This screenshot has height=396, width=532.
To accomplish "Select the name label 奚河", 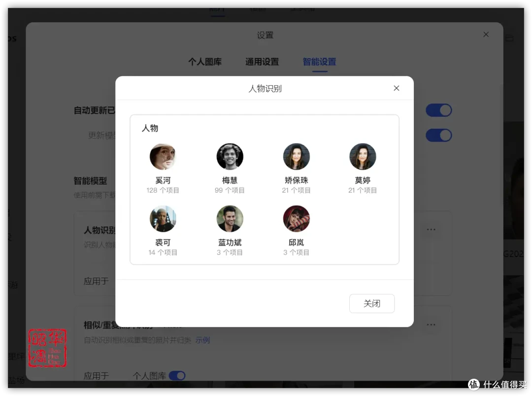I will click(x=163, y=180).
